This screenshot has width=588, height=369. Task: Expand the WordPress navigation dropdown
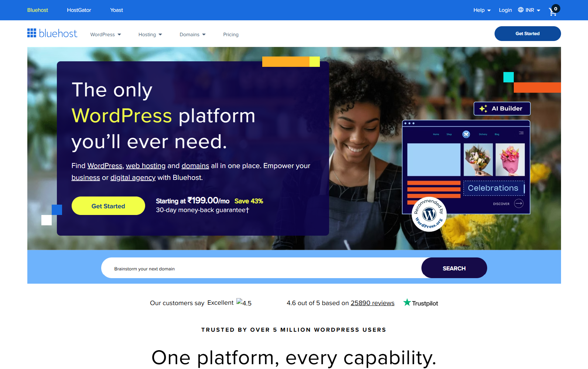pos(106,34)
